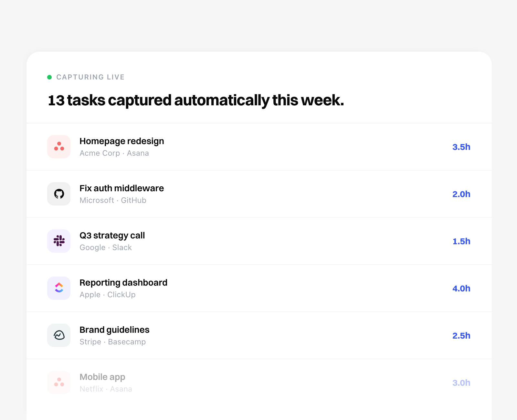Viewport: 517px width, 420px height.
Task: Click the faded Asana icon beside Mobile app
Action: [x=59, y=383]
